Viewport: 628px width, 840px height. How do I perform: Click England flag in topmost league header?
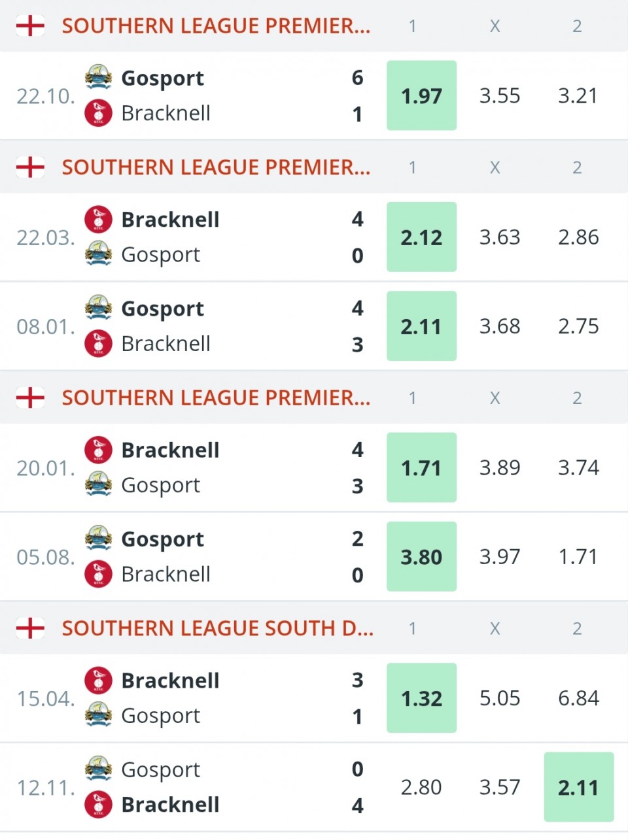30,26
